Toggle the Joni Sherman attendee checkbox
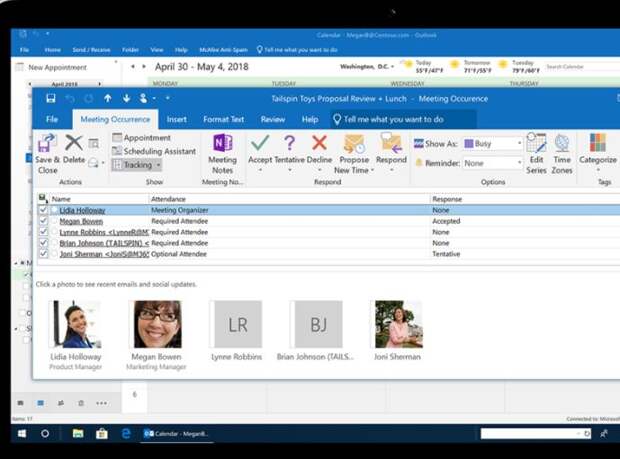620x459 pixels. point(42,253)
